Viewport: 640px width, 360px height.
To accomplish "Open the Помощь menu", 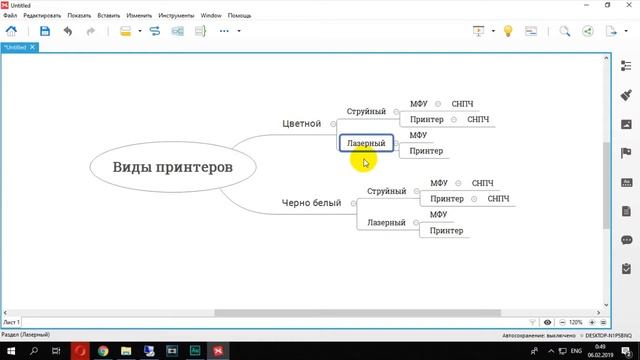I will coord(239,16).
